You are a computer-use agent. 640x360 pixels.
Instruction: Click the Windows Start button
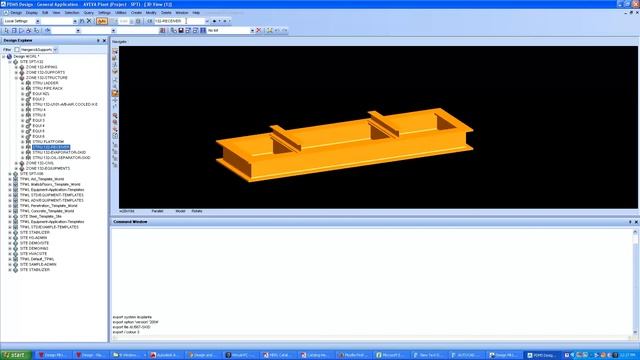(16, 355)
